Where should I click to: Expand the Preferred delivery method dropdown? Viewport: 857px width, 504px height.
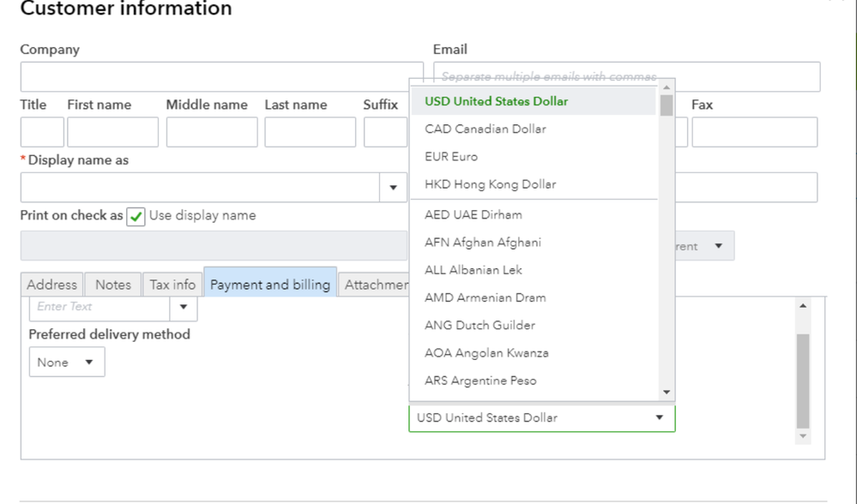(x=67, y=363)
